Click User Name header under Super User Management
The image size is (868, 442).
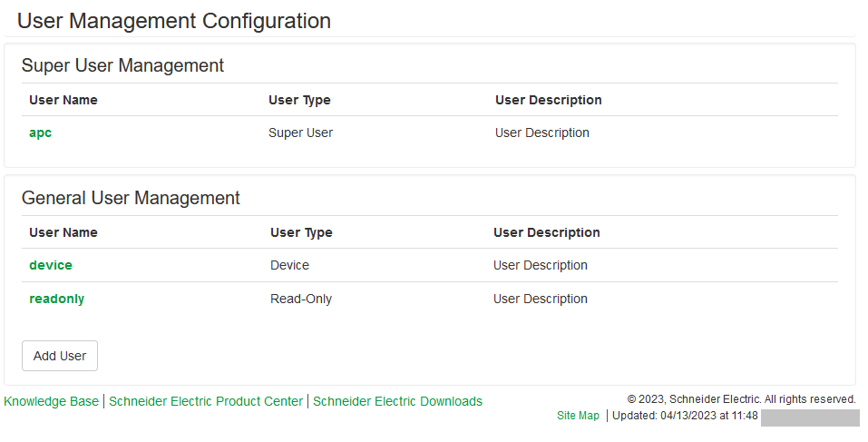pos(63,100)
